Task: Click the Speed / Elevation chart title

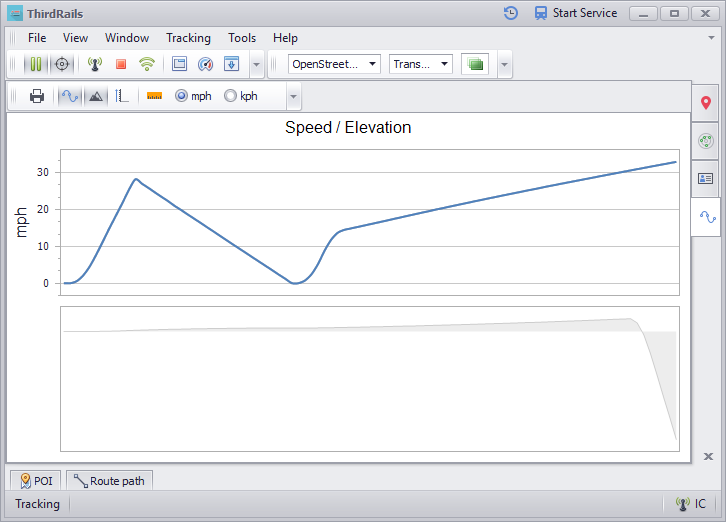Action: (348, 127)
